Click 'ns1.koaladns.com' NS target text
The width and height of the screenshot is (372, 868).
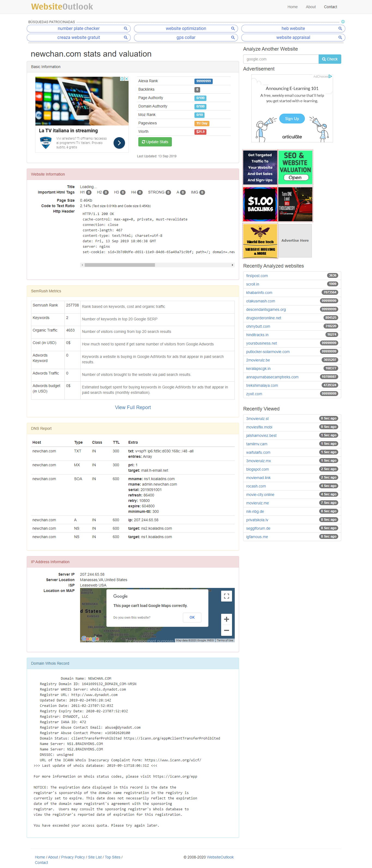tap(157, 536)
